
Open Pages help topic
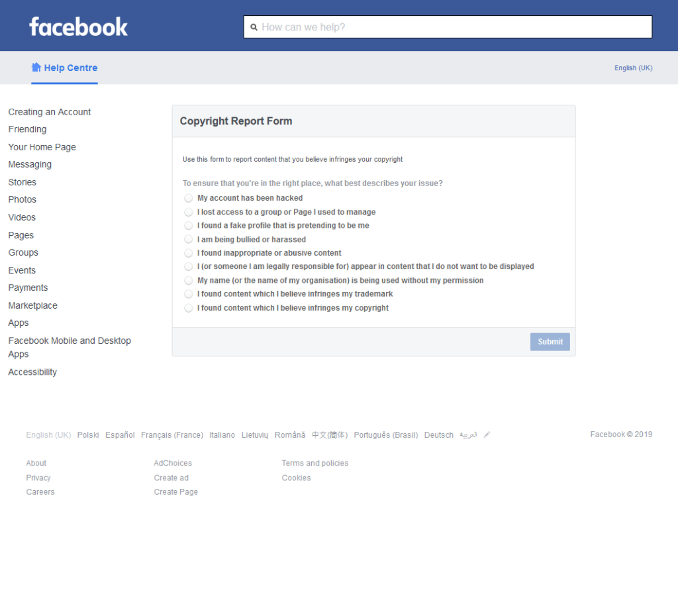(x=21, y=235)
